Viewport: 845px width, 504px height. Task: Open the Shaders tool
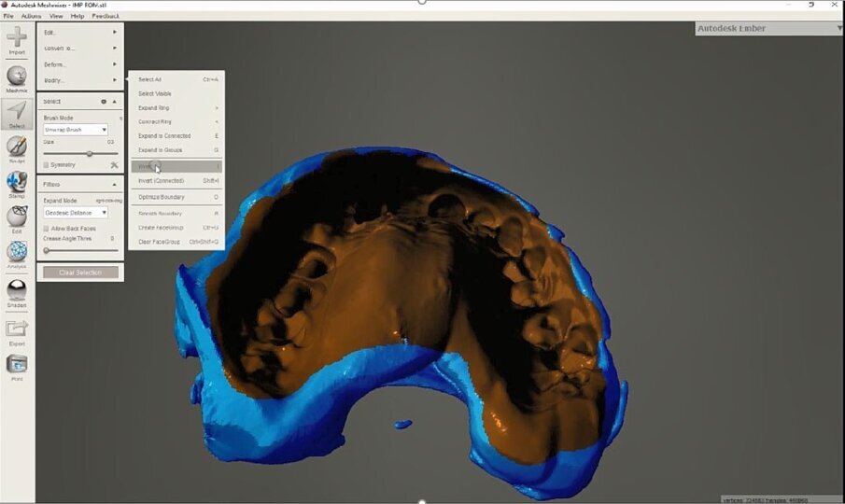click(17, 293)
